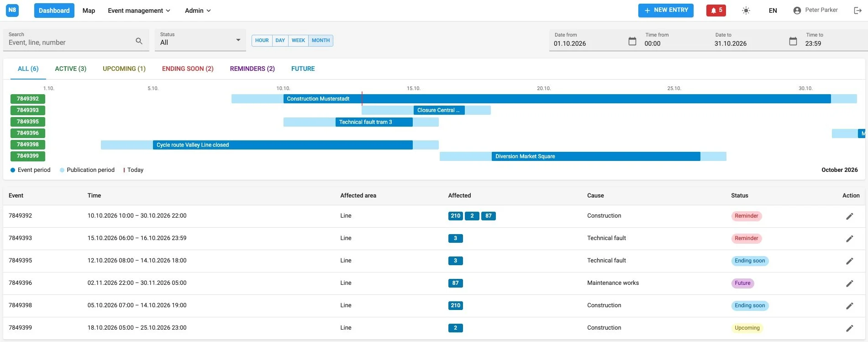This screenshot has height=342, width=868.
Task: Open the Map page
Action: tap(89, 11)
